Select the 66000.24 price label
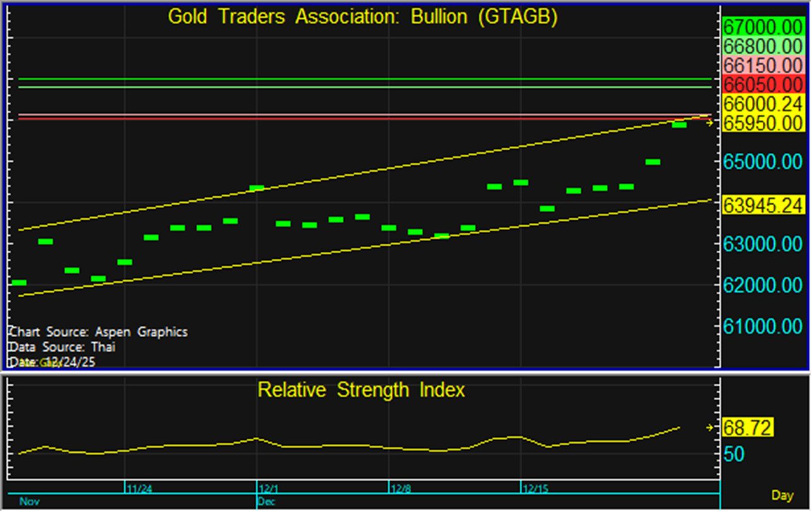The height and width of the screenshot is (512, 812). point(762,104)
